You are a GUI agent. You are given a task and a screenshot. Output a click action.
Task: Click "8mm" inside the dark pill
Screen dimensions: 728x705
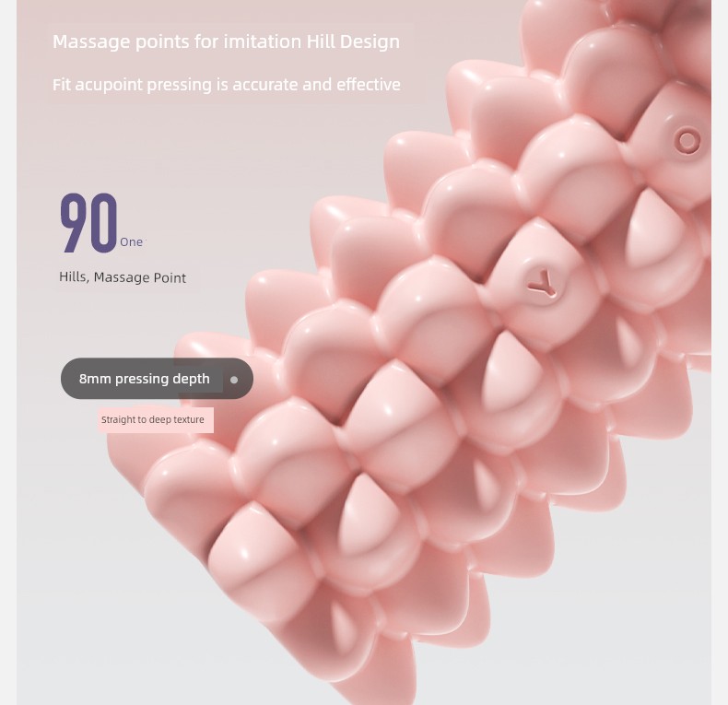pyautogui.click(x=95, y=379)
